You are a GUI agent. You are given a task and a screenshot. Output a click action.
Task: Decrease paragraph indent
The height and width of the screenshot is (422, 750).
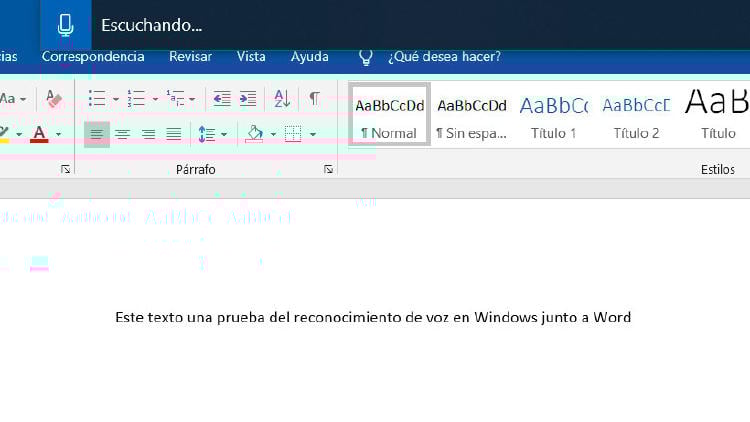[x=222, y=99]
